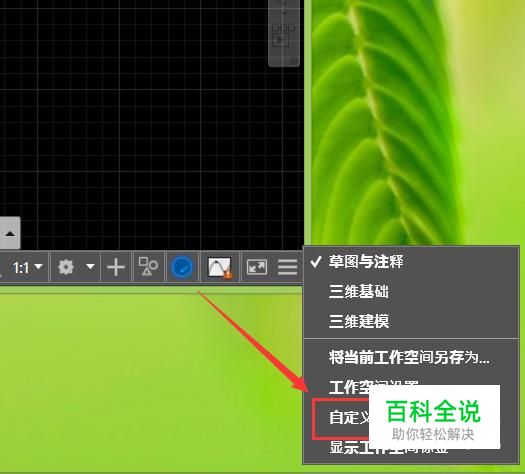Viewport: 525px width, 474px height.
Task: Click the up arrow expander button
Action: [x=10, y=233]
